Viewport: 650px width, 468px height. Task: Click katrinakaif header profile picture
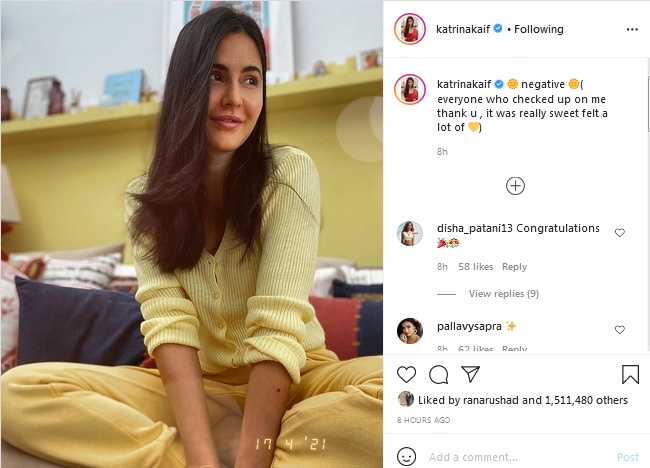pos(410,29)
